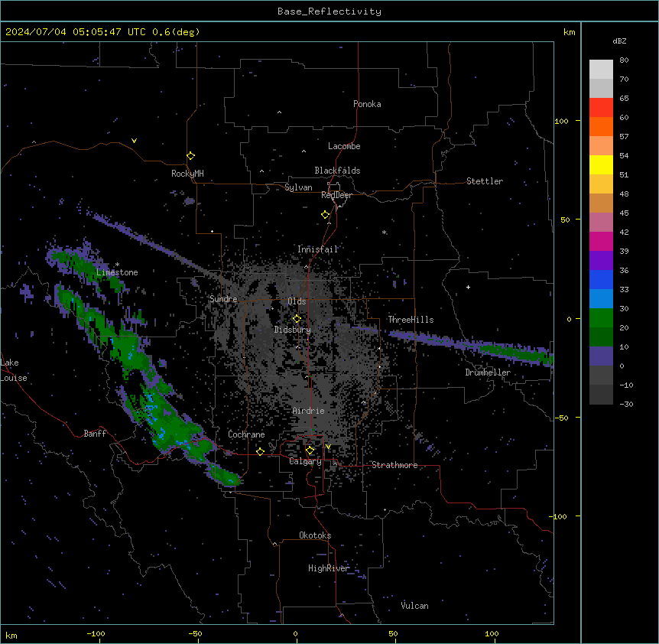Click the Stettler label
659x644 pixels.
(x=485, y=181)
